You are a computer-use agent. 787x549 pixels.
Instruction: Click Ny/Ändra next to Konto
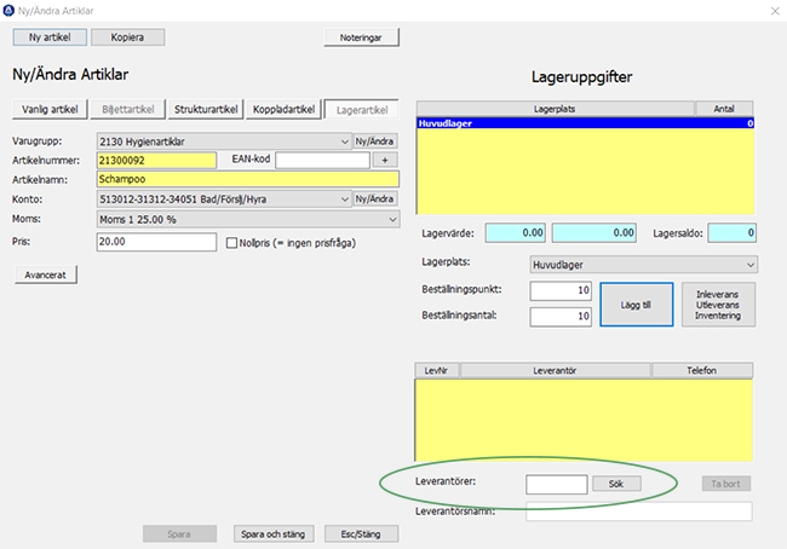375,199
